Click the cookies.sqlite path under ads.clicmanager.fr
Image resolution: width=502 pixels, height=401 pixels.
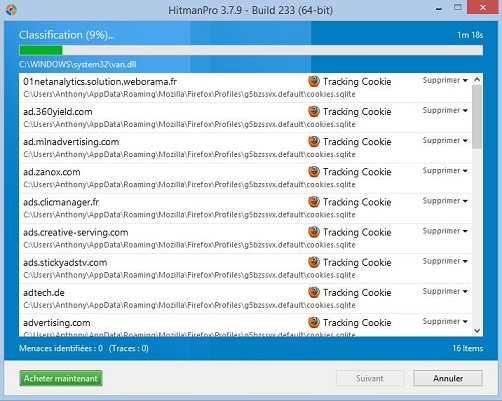(189, 215)
